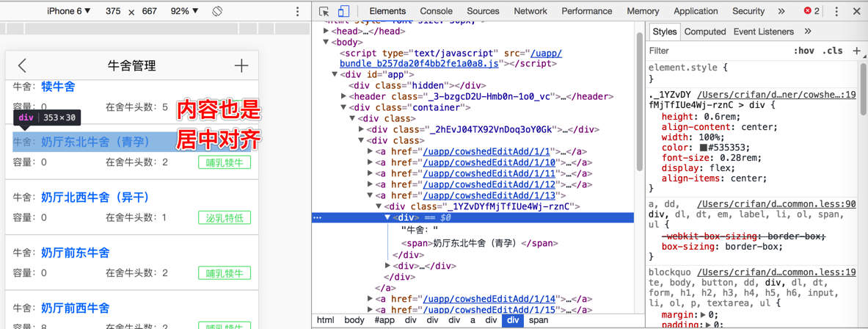
Task: Click the ellipsis beside the selected div node
Action: coord(317,217)
